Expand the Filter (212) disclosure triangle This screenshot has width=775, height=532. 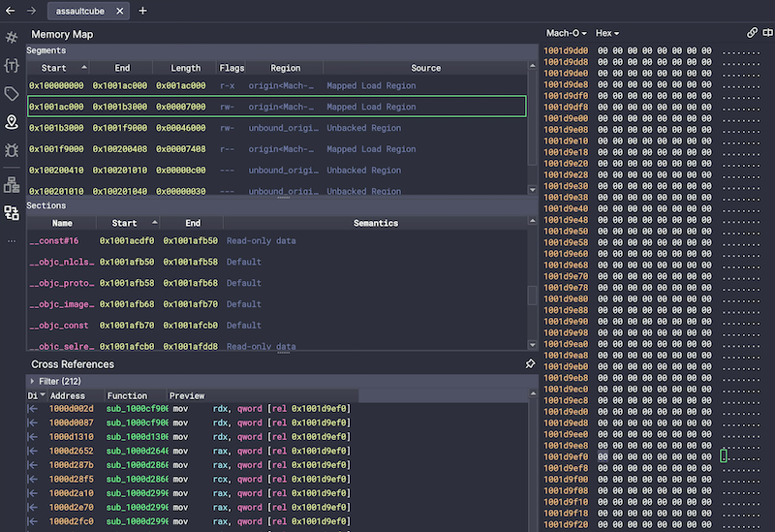(33, 382)
